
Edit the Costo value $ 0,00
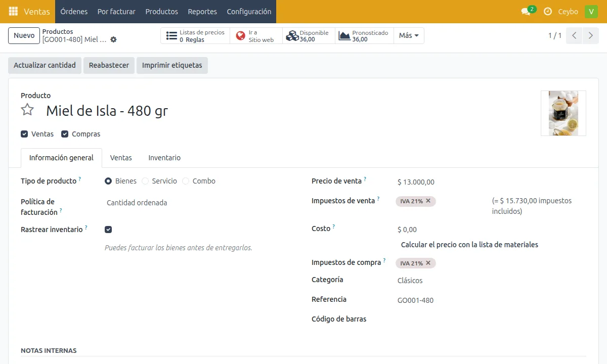[491, 230]
